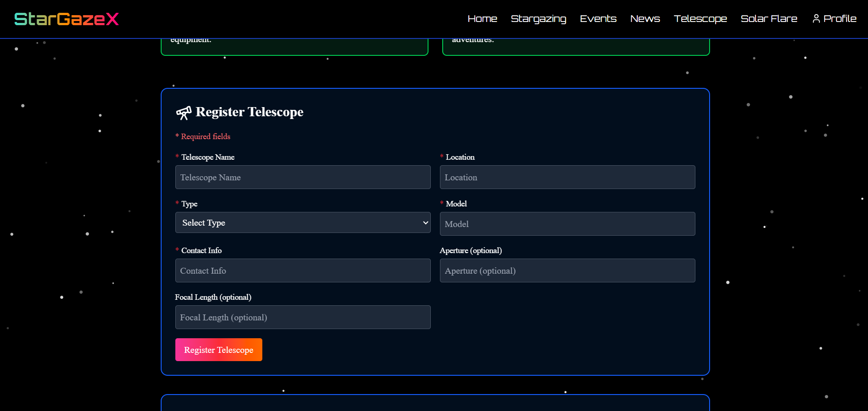
Task: Go to the Stargazing section
Action: (x=538, y=19)
